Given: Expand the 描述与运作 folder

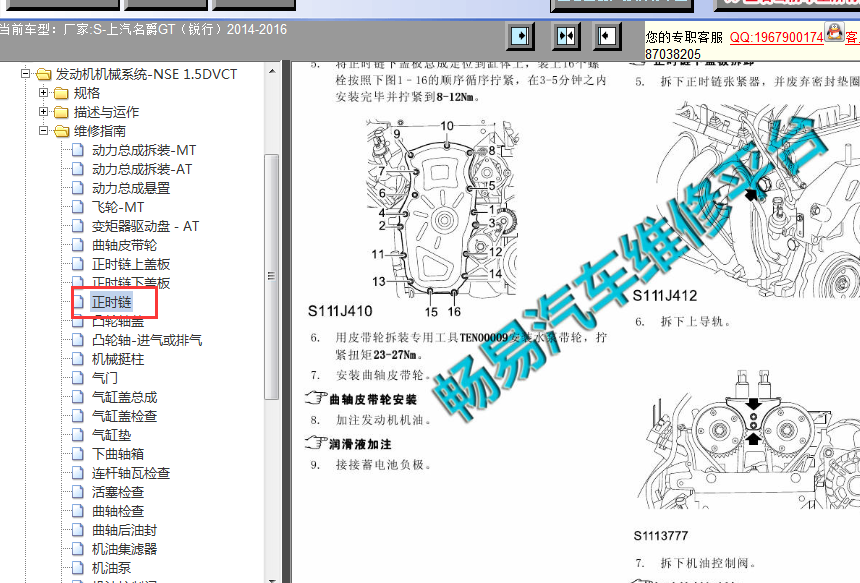Looking at the screenshot, I should click(43, 112).
